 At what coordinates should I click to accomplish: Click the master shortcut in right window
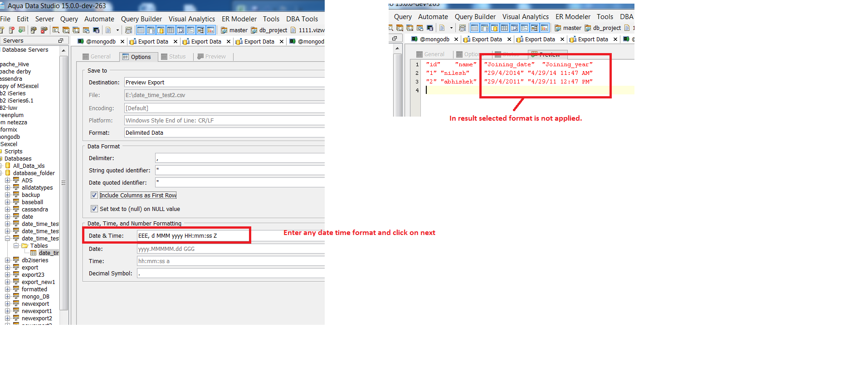(x=568, y=28)
